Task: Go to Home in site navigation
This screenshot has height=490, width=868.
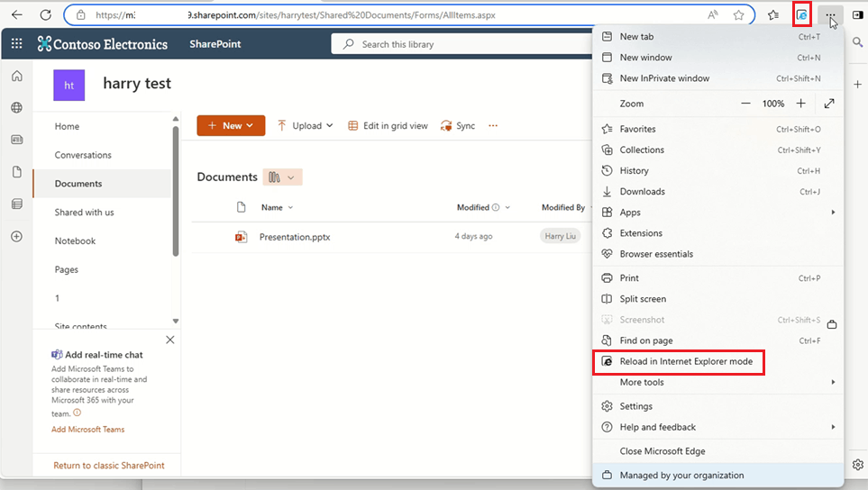Action: [x=67, y=126]
